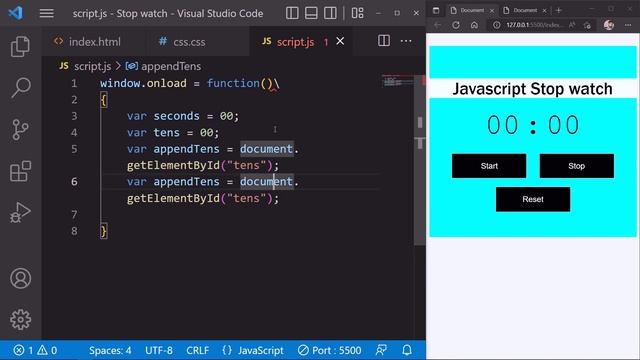Open browser settings and more menu
The width and height of the screenshot is (640, 360).
coord(628,25)
